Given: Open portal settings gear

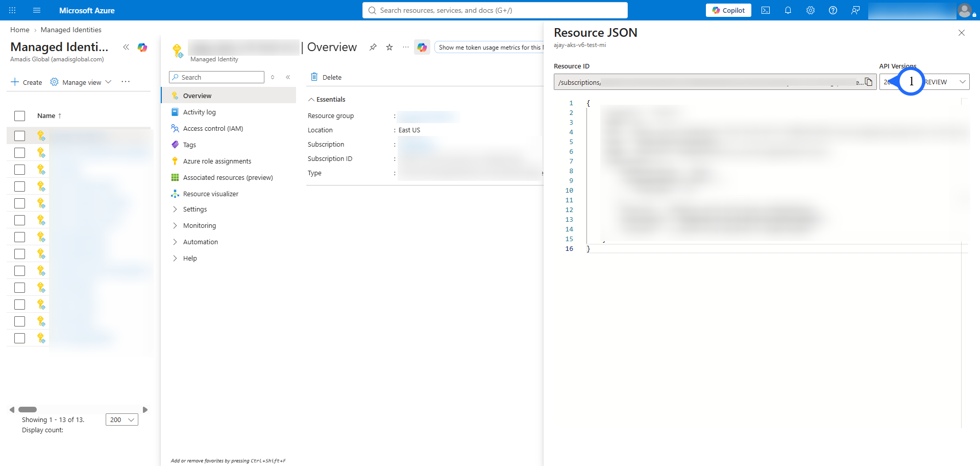Looking at the screenshot, I should 811,10.
